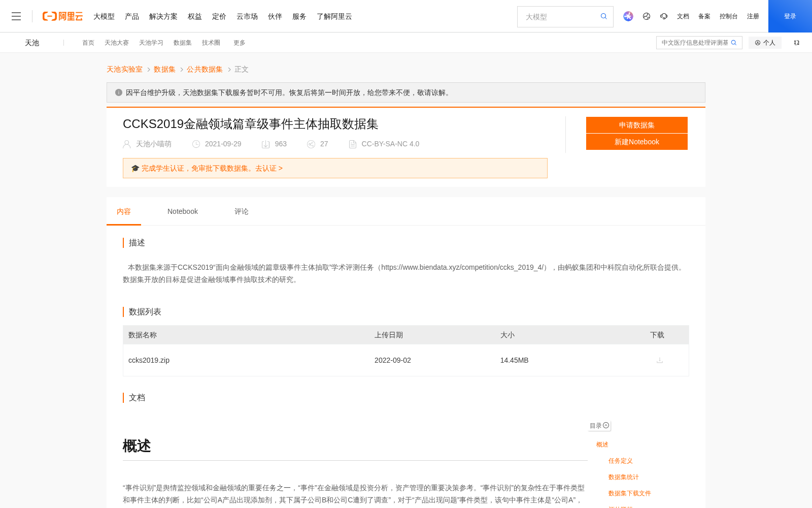Click the clock icon beside 2021-09-29

(x=196, y=144)
